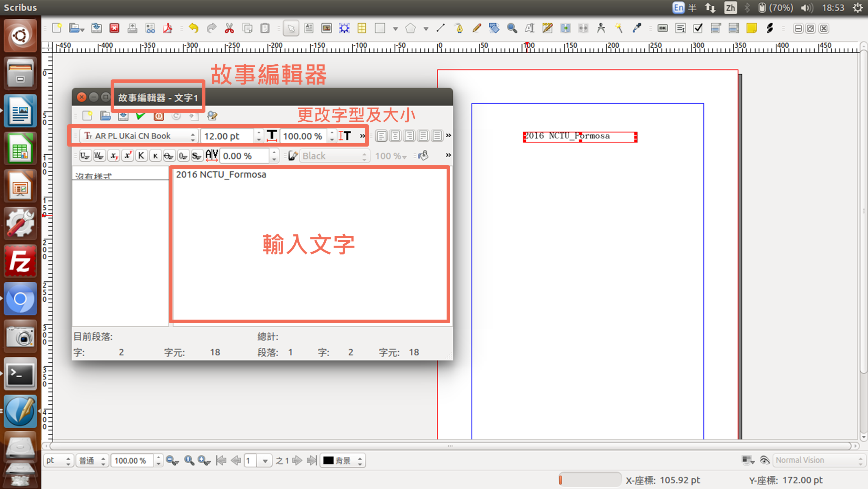Toggle superscript text style
868x489 pixels.
tap(128, 156)
